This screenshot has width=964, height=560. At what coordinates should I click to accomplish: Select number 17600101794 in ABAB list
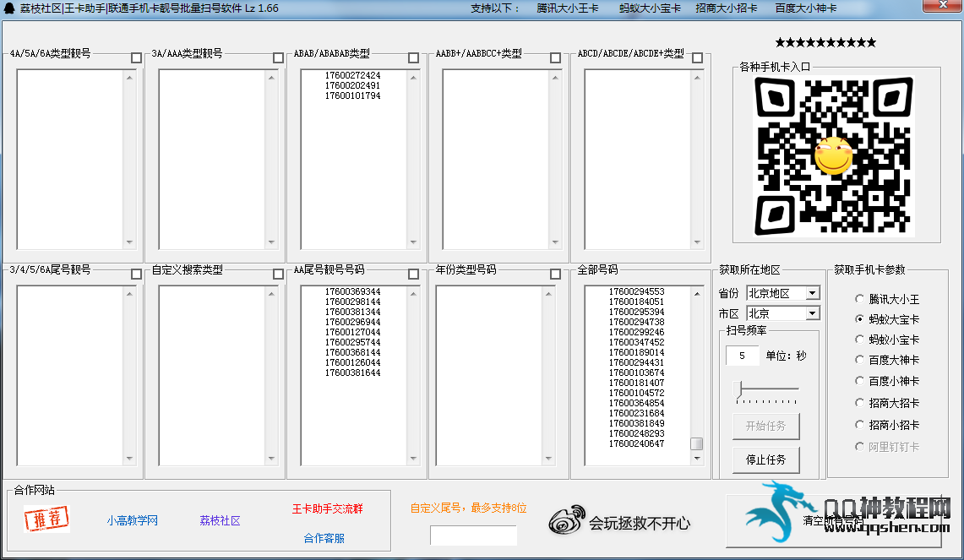[353, 96]
